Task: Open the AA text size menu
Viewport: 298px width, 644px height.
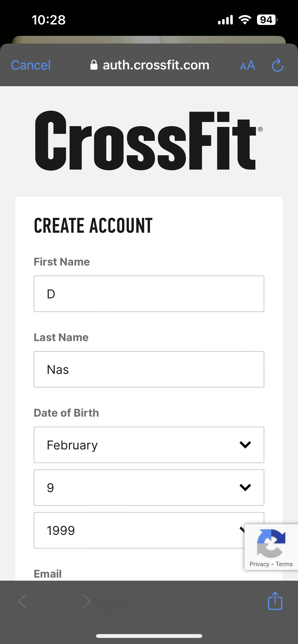Action: 247,65
